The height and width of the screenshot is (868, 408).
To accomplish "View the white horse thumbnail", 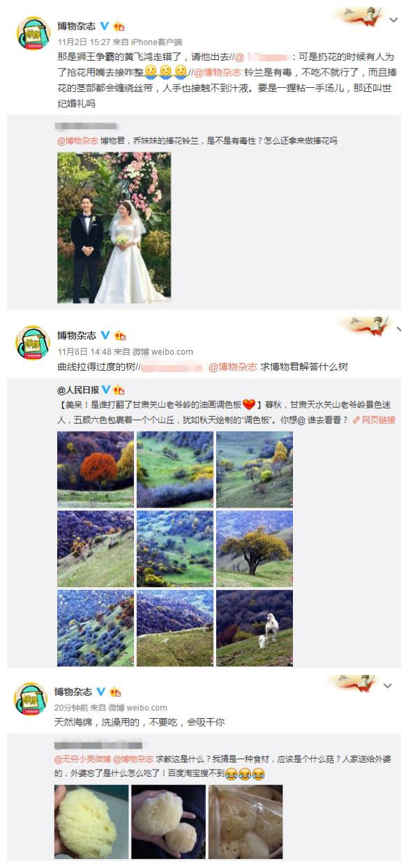I will 255,628.
